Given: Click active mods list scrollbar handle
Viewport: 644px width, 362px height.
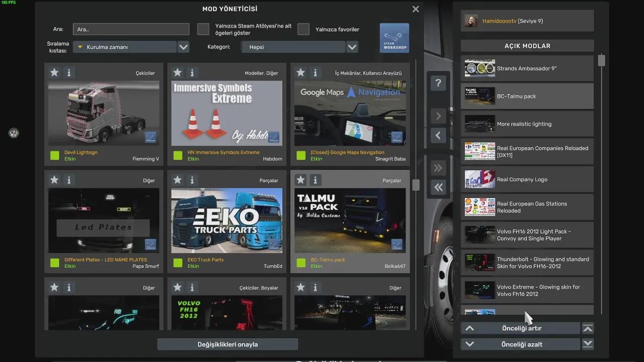Looking at the screenshot, I should point(601,60).
